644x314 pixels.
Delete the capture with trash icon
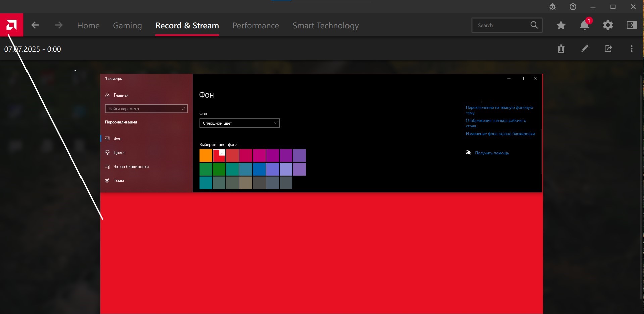pos(561,49)
